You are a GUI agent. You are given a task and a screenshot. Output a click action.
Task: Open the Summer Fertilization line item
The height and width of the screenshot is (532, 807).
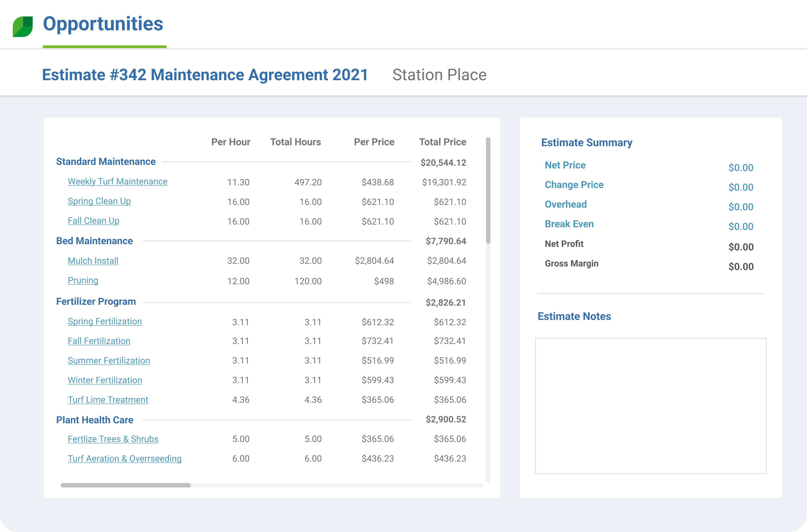point(109,361)
